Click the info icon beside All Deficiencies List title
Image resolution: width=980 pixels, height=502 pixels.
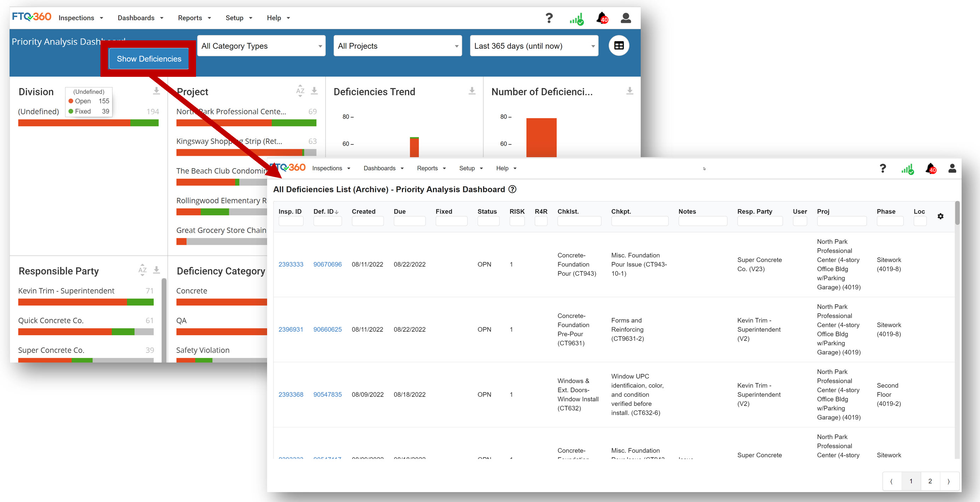512,189
